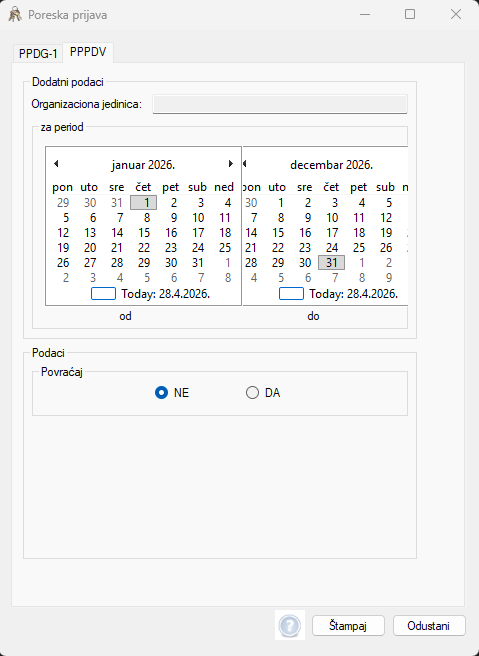The height and width of the screenshot is (656, 479).
Task: Switch to the PPDG-1 tab
Action: [x=38, y=54]
